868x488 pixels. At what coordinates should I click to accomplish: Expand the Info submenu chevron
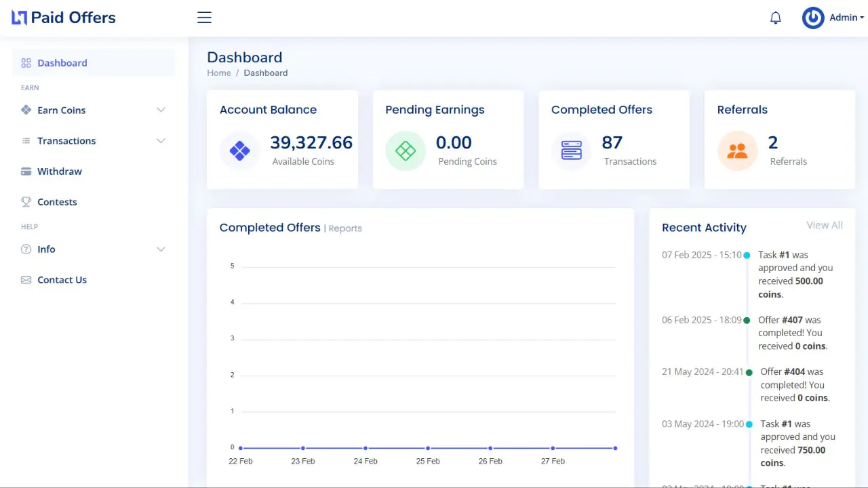pos(161,249)
